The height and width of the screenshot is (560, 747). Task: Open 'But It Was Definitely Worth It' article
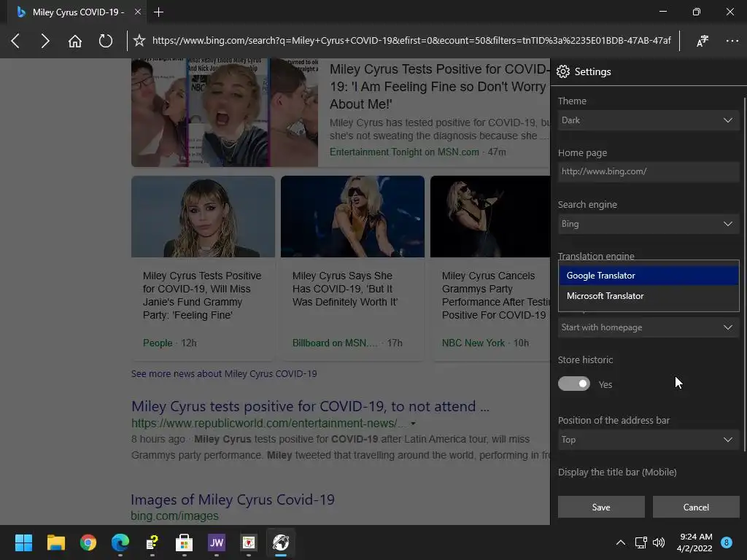tap(345, 289)
